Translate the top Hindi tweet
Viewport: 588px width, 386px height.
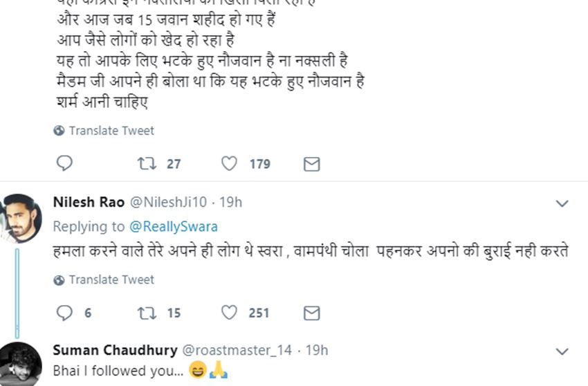111,131
